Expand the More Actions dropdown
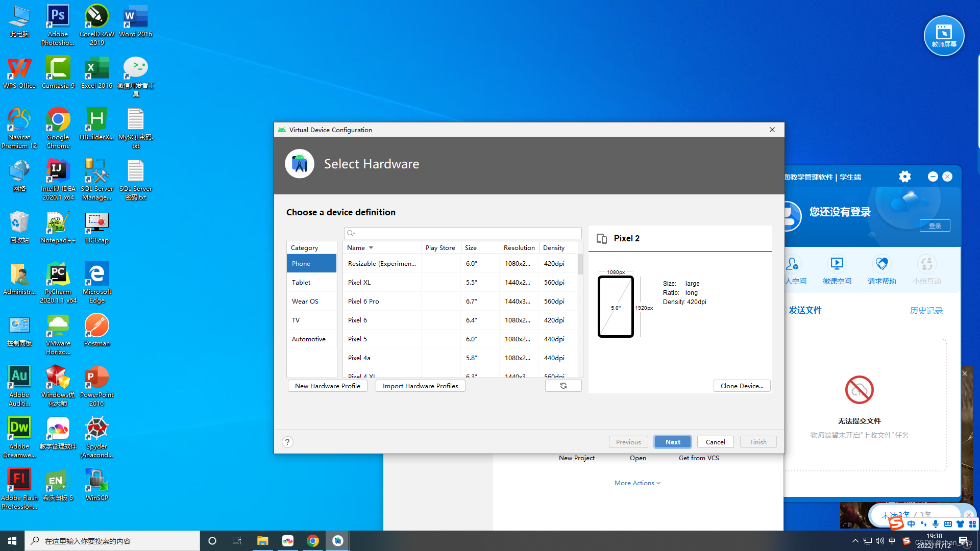 click(x=637, y=483)
